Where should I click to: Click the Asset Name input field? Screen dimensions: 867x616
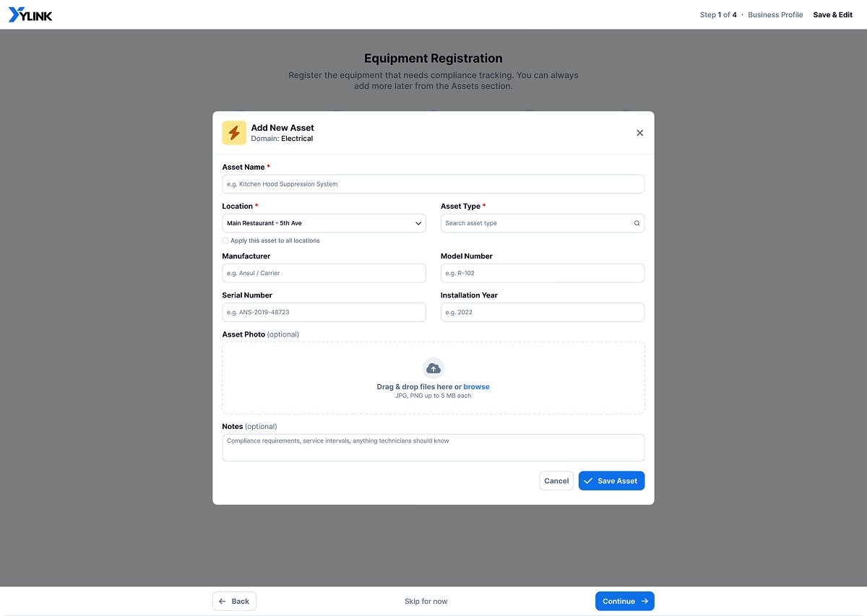point(433,184)
